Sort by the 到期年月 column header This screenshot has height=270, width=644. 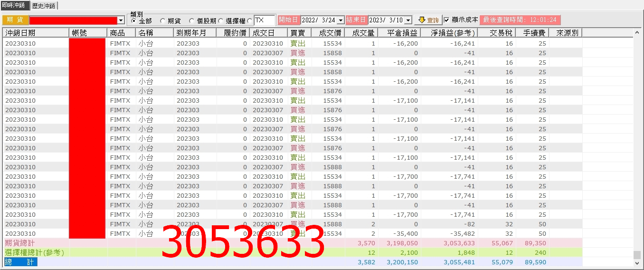click(x=195, y=33)
